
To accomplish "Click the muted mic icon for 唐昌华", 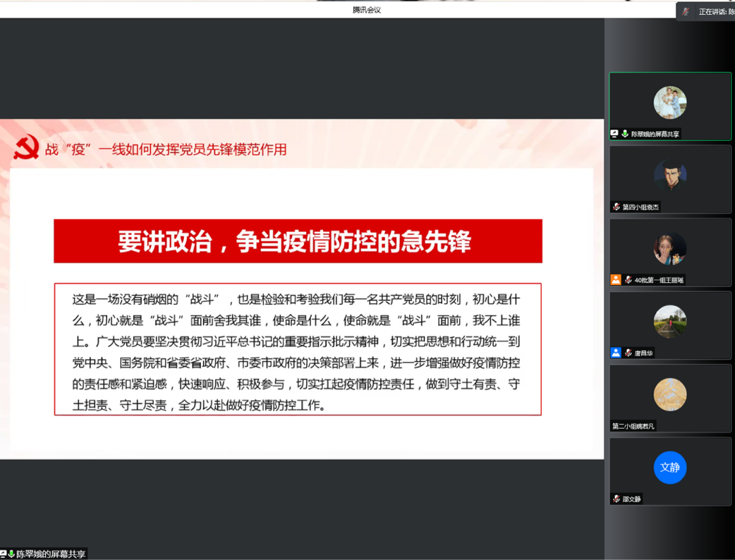I will tap(628, 353).
